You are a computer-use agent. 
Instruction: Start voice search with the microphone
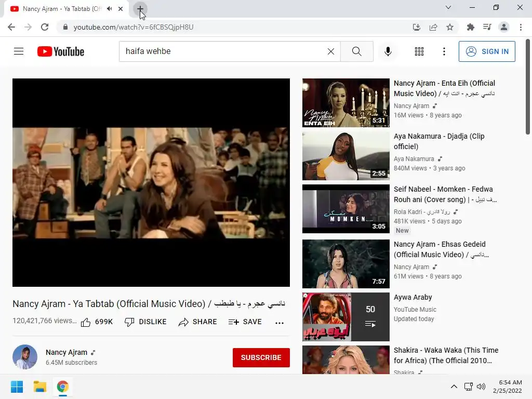[388, 51]
